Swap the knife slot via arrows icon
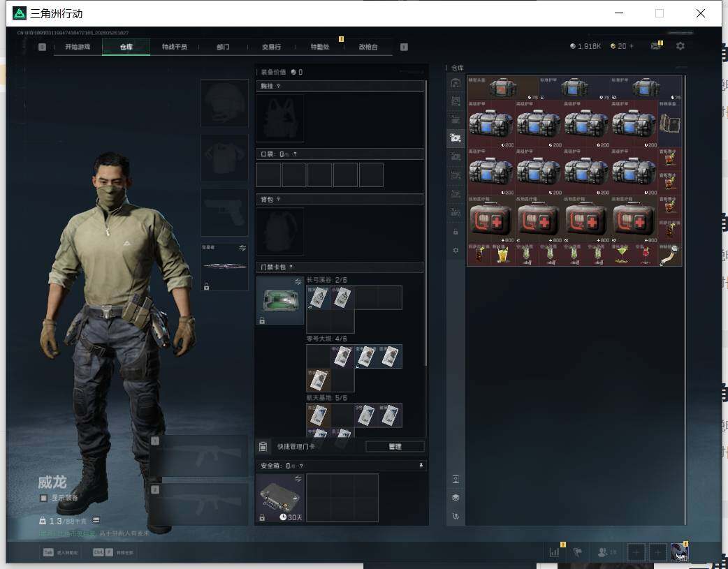 pos(242,249)
